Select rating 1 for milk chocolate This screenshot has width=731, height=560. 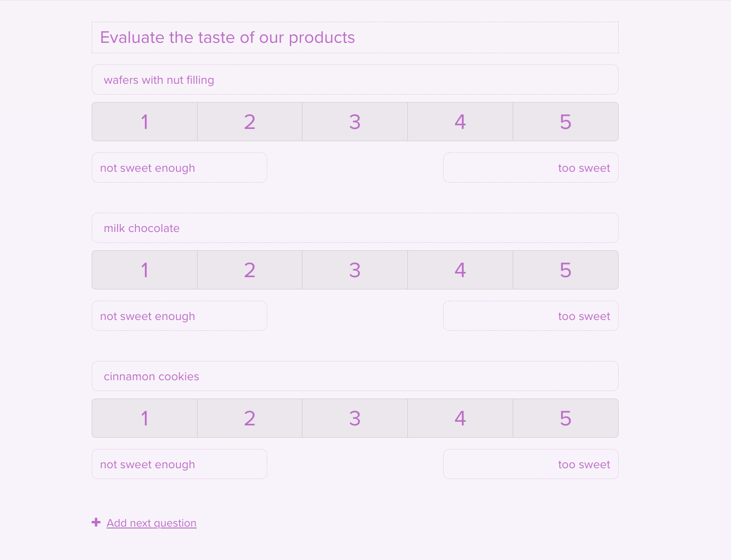(x=144, y=270)
